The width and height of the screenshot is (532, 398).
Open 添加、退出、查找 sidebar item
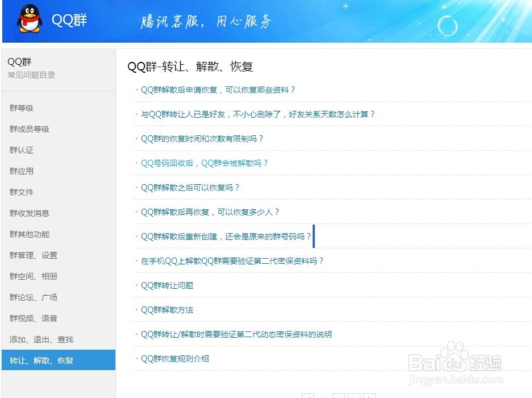(41, 339)
